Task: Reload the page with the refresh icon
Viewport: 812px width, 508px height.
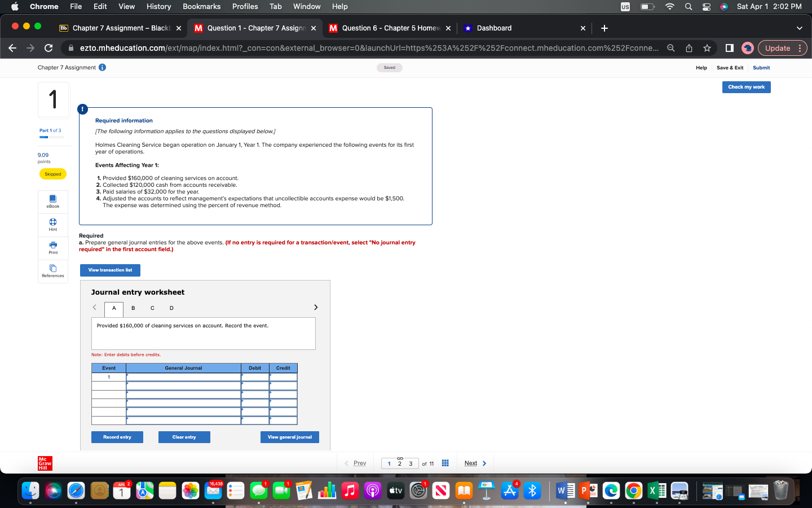Action: pyautogui.click(x=48, y=48)
